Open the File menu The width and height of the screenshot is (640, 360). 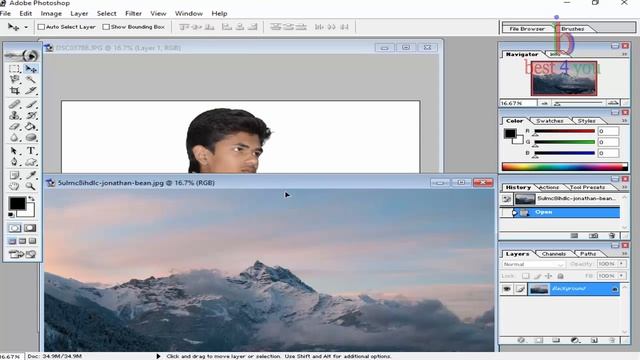pyautogui.click(x=5, y=13)
